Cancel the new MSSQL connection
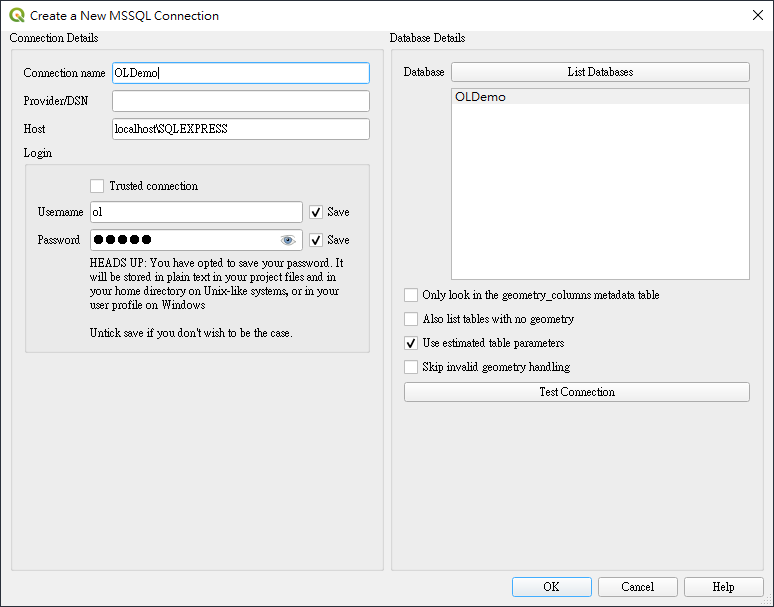The width and height of the screenshot is (774, 607). click(x=637, y=587)
